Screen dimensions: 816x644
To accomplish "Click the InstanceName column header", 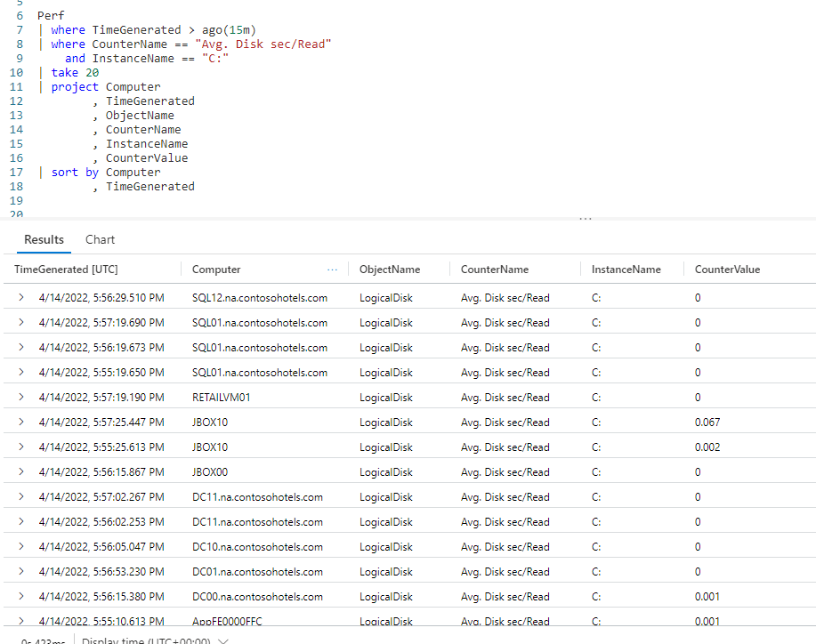I will pos(626,270).
